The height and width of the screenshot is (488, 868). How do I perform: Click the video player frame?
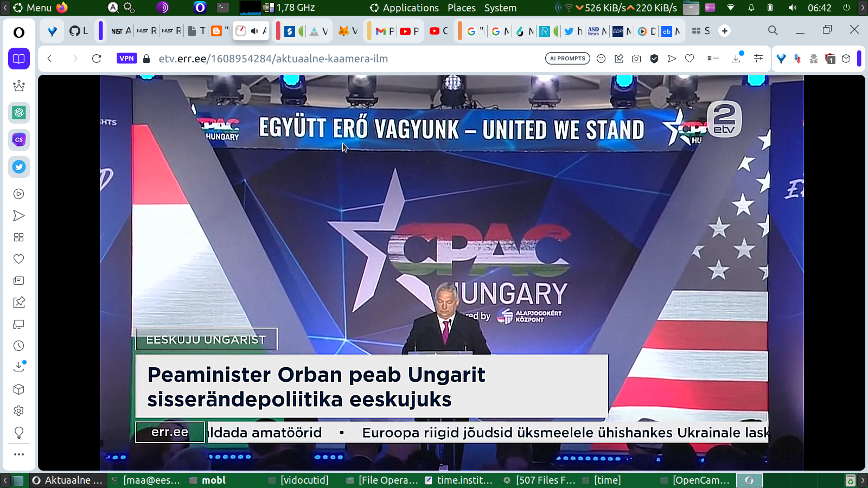point(451,273)
